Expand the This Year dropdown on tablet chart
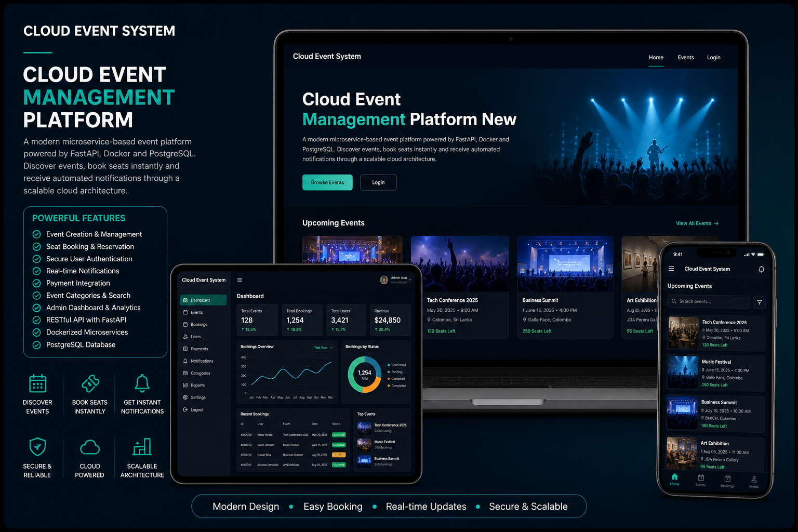The height and width of the screenshot is (532, 798). pyautogui.click(x=323, y=348)
